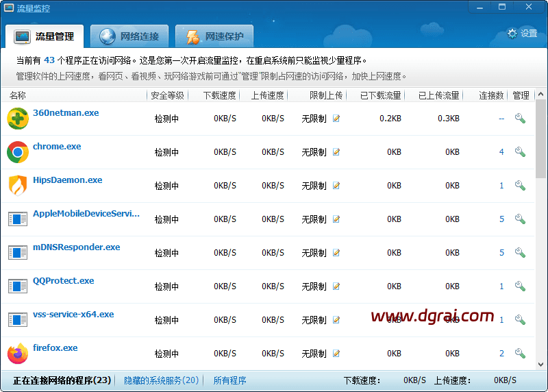Open manage wrench for mDNSResponder.exe

[x=520, y=253]
